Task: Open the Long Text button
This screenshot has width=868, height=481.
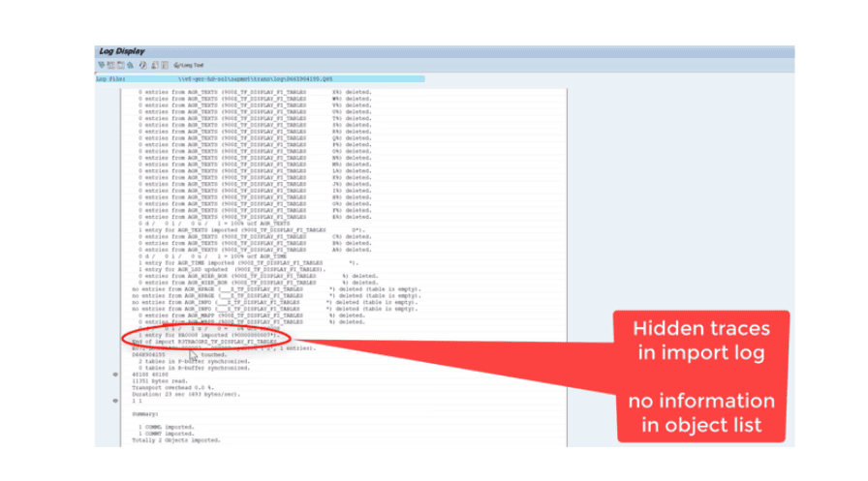Action: pyautogui.click(x=189, y=65)
